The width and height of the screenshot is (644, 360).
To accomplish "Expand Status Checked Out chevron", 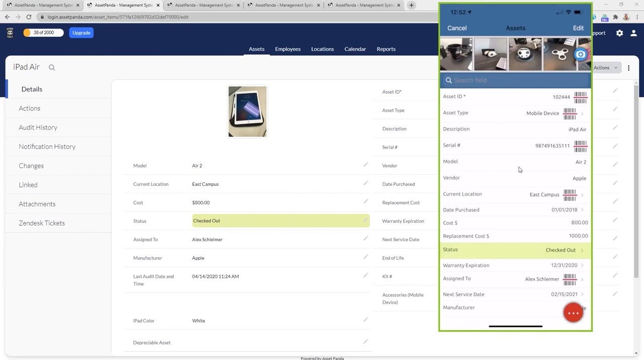I will pyautogui.click(x=582, y=250).
